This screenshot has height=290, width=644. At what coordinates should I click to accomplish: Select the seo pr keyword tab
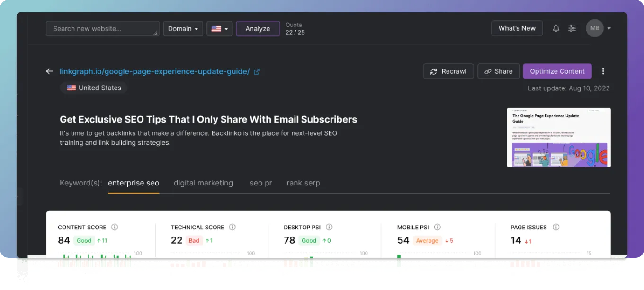click(x=260, y=183)
